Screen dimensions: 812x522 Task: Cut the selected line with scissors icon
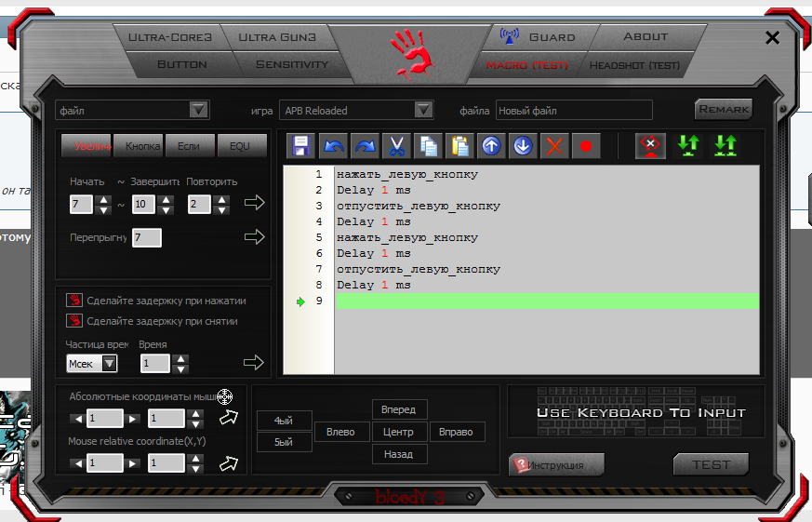[x=397, y=146]
